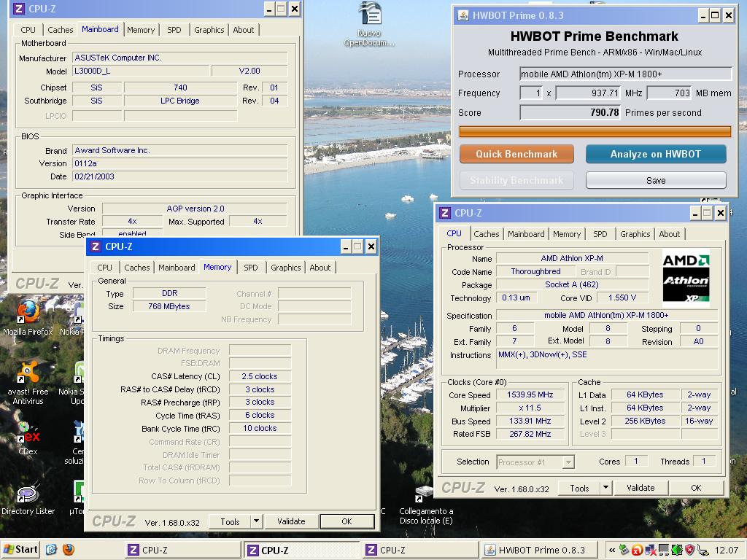747x560 pixels.
Task: Open the Processor #1 selection combo box
Action: tap(535, 462)
